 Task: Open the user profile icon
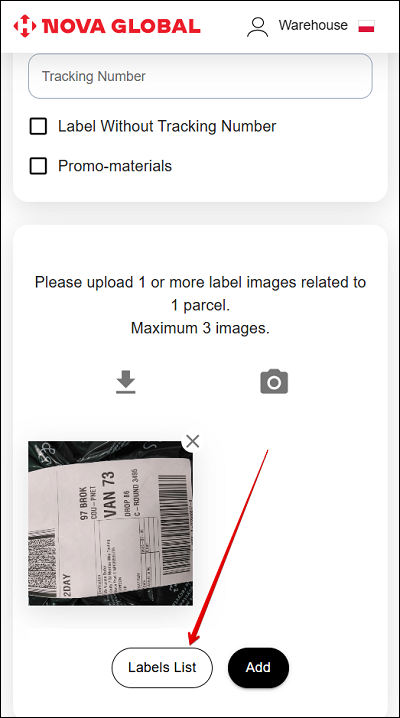[257, 27]
